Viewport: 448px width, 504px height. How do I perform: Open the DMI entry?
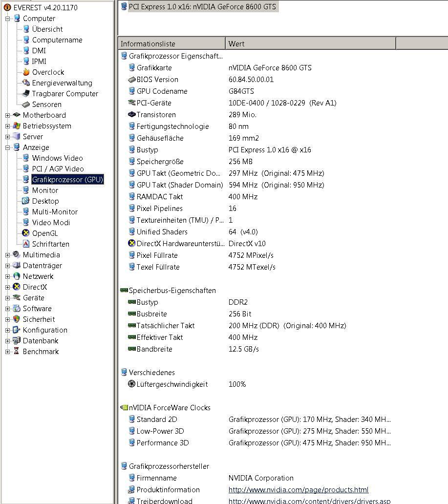[x=39, y=50]
